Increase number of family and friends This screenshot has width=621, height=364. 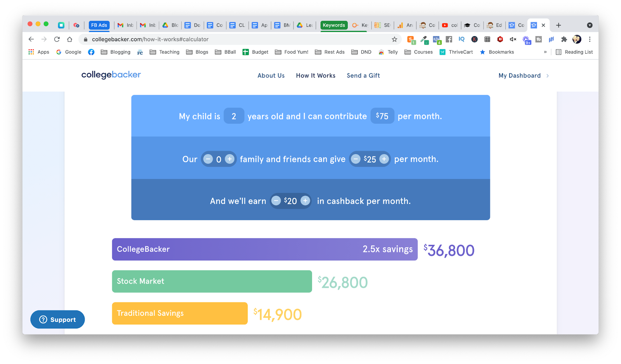click(x=230, y=159)
